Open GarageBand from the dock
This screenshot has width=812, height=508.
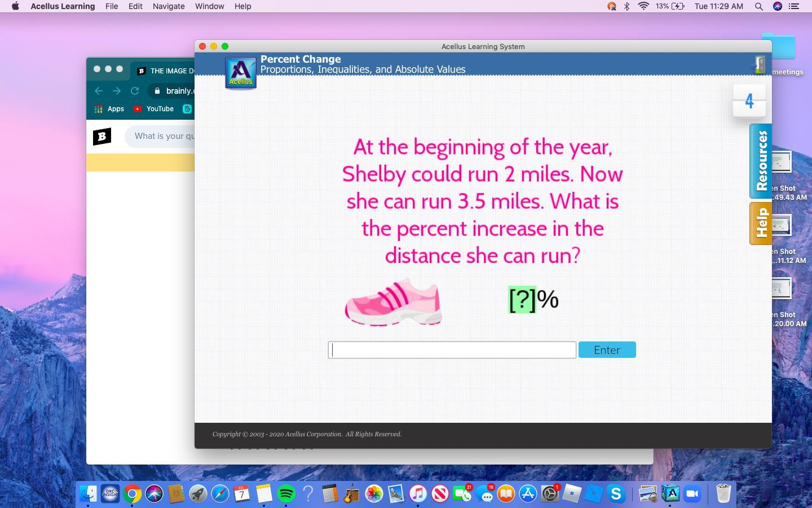(x=352, y=494)
